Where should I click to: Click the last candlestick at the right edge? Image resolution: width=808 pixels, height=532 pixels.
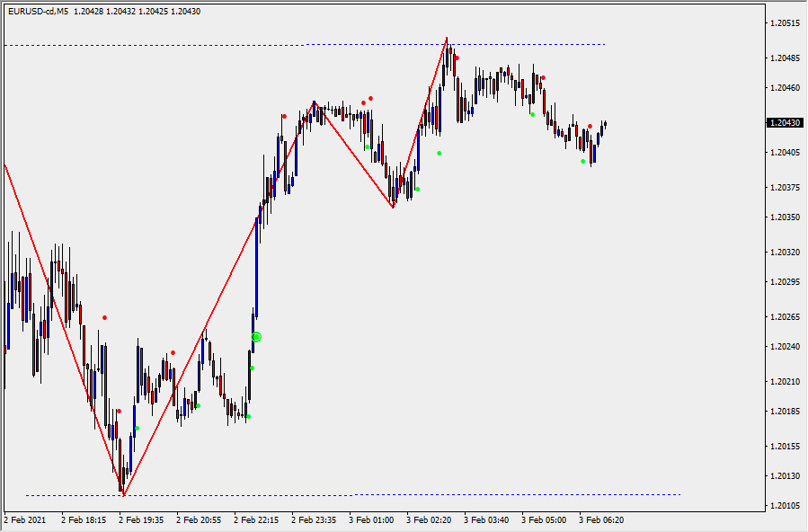[x=605, y=125]
